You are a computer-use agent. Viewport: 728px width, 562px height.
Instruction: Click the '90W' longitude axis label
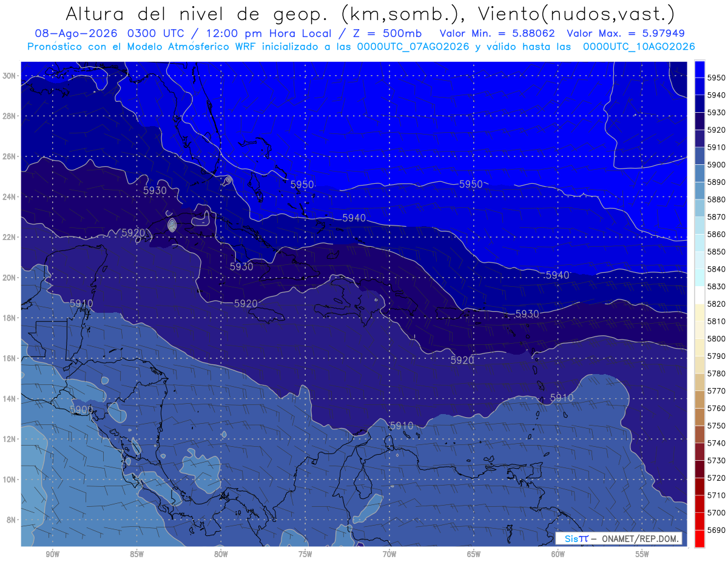(53, 554)
